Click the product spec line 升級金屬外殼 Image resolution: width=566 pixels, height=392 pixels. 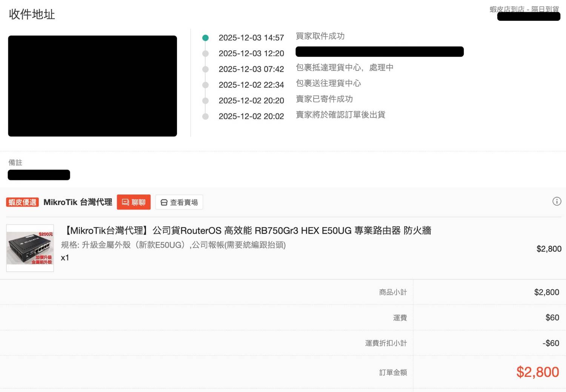173,245
